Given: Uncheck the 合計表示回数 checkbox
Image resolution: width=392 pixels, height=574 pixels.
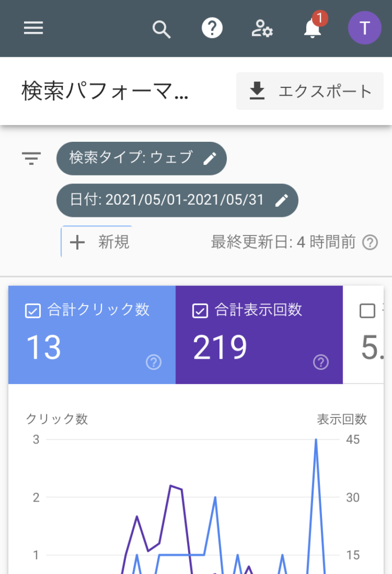Looking at the screenshot, I should [200, 311].
